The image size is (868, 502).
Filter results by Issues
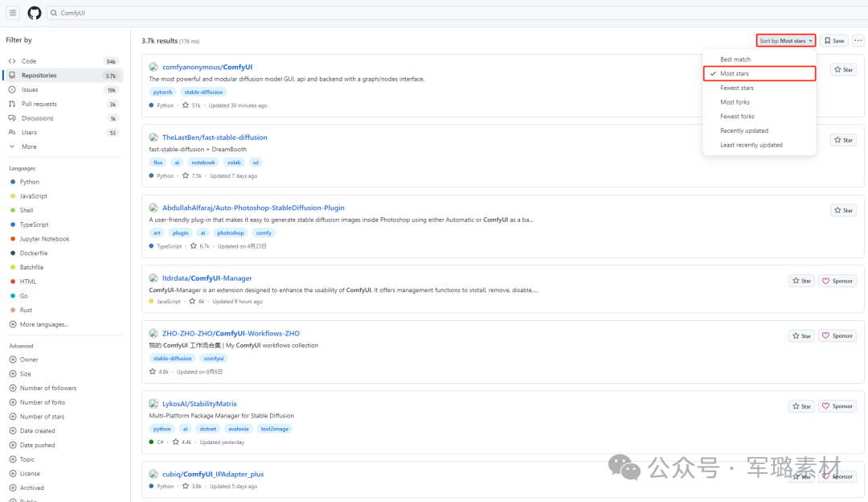[x=63, y=90]
